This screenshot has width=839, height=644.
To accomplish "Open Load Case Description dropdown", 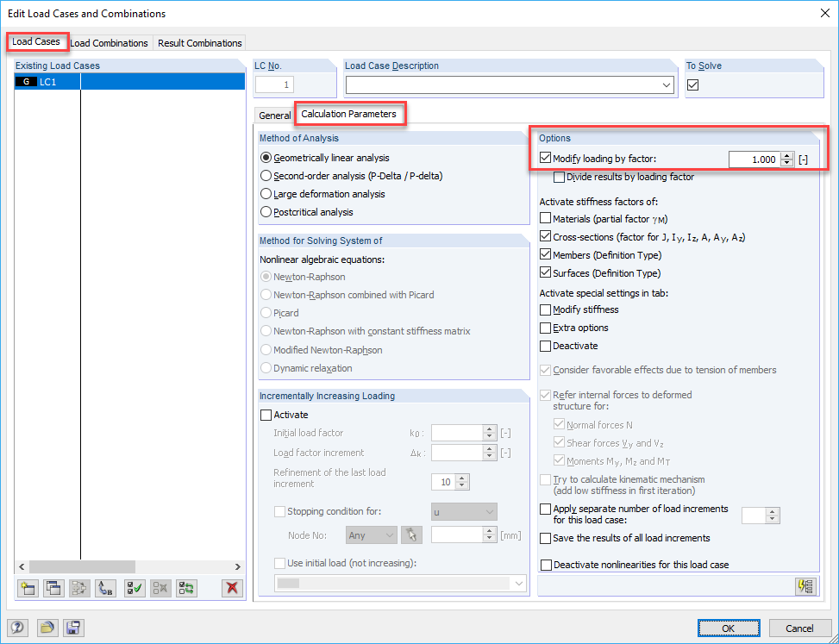I will point(667,85).
